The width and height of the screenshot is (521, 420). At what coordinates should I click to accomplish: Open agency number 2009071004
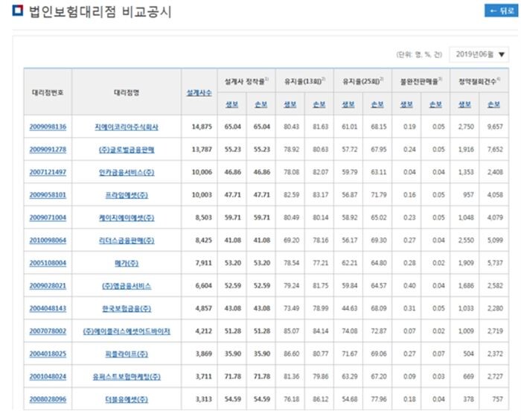click(48, 217)
